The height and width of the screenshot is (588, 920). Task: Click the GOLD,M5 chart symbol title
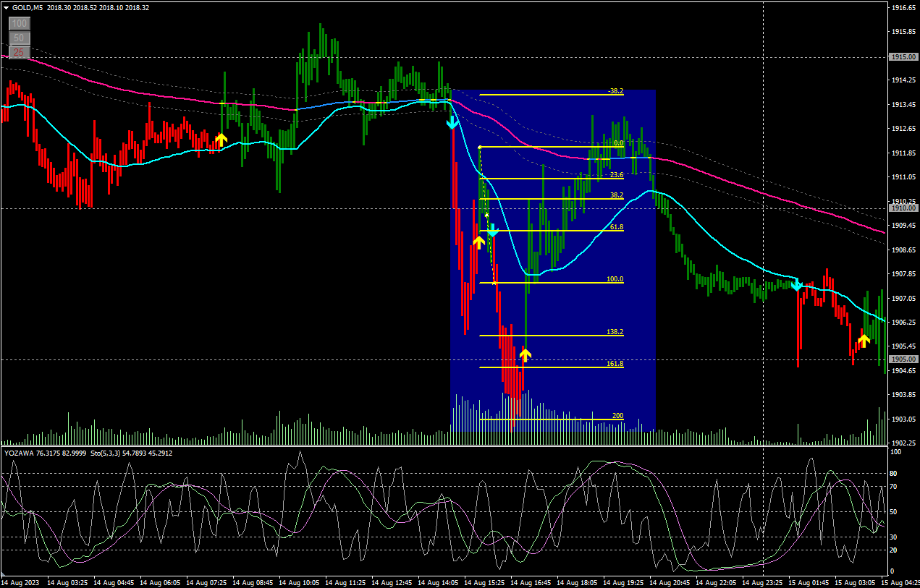point(28,7)
